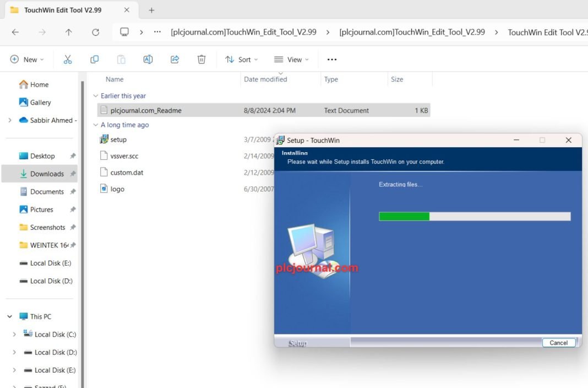Click the Delete trash icon in the toolbar
The height and width of the screenshot is (388, 588).
pyautogui.click(x=202, y=59)
